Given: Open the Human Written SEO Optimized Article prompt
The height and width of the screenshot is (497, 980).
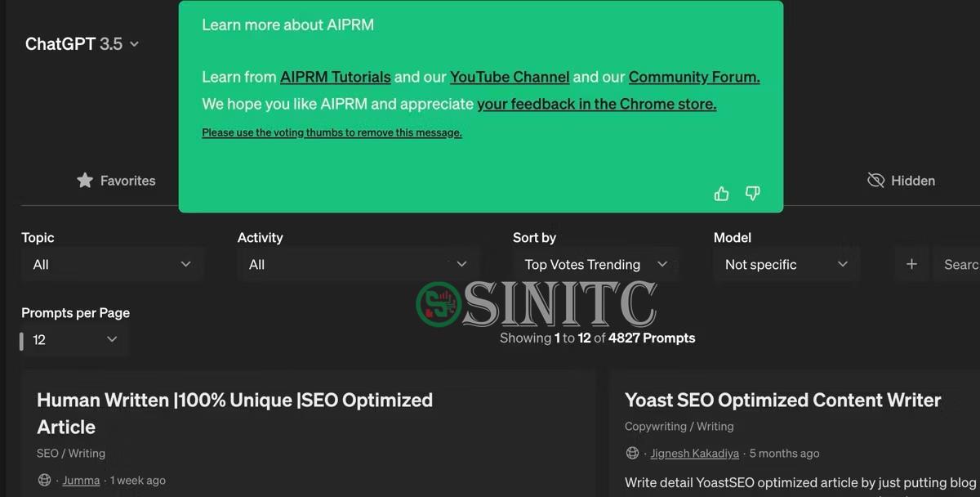Looking at the screenshot, I should point(234,413).
